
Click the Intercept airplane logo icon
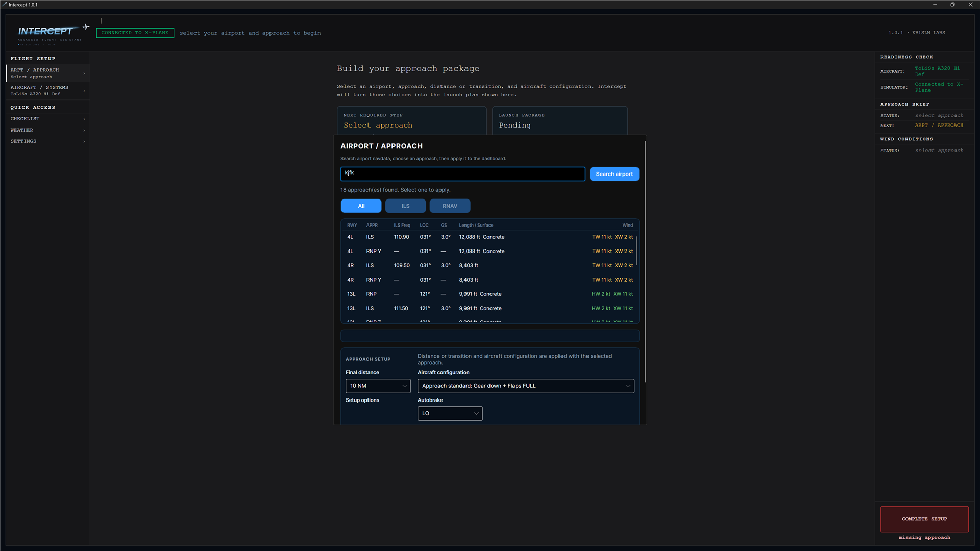[86, 27]
